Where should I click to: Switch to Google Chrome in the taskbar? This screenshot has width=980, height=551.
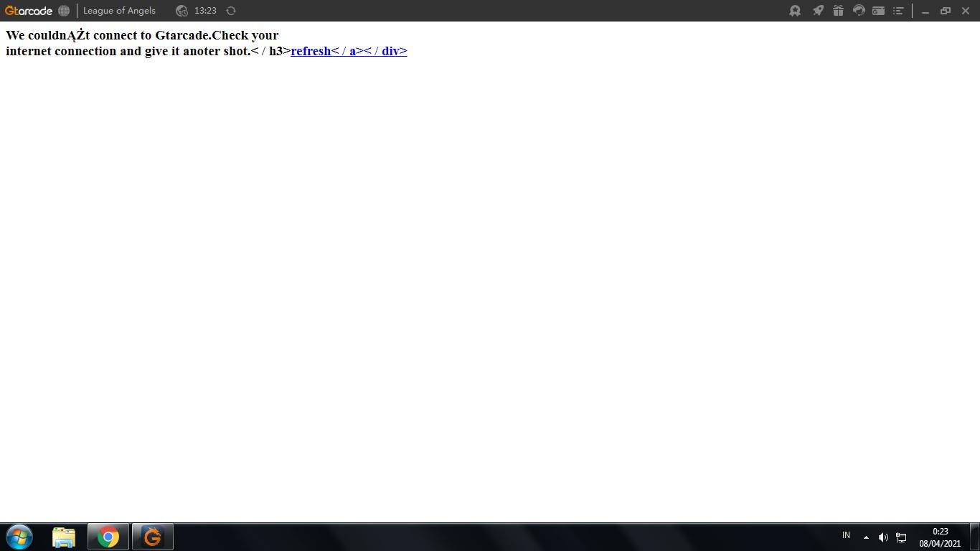pos(108,537)
